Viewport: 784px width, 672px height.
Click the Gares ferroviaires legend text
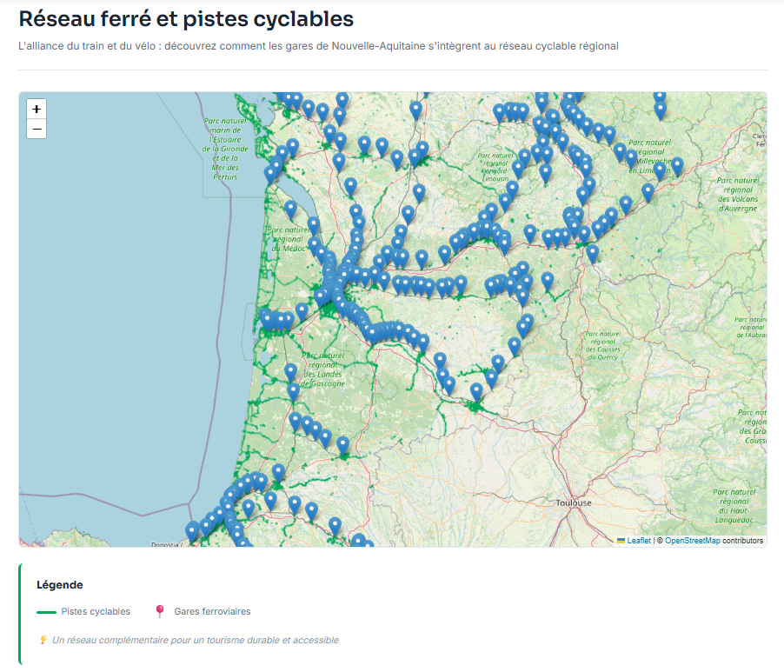tap(212, 612)
